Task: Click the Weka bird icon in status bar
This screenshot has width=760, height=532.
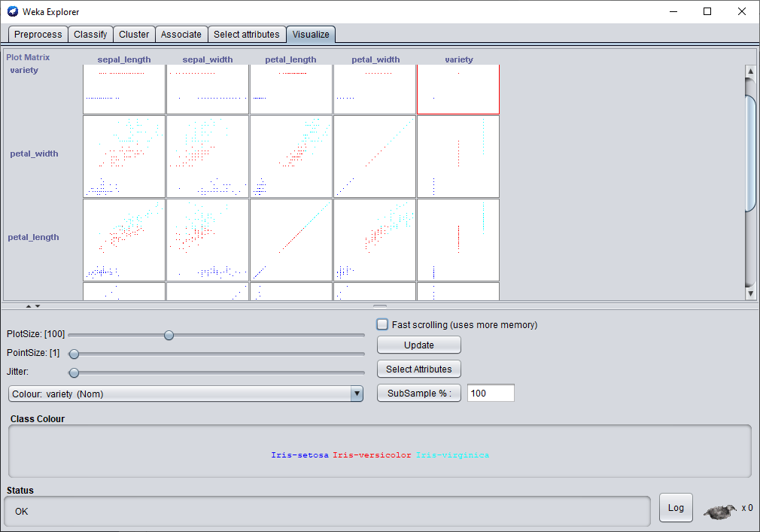Action: coord(720,511)
